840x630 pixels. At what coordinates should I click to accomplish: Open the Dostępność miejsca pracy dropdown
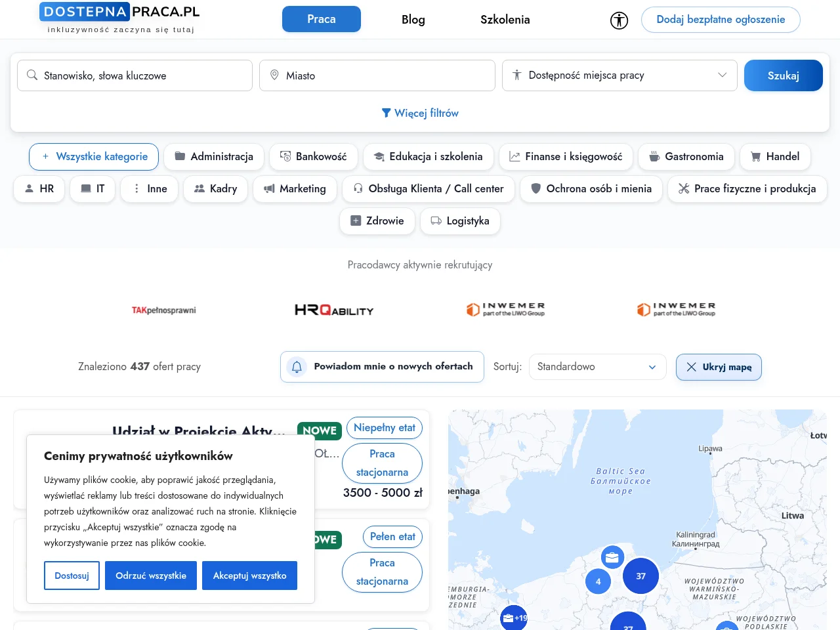pos(619,75)
